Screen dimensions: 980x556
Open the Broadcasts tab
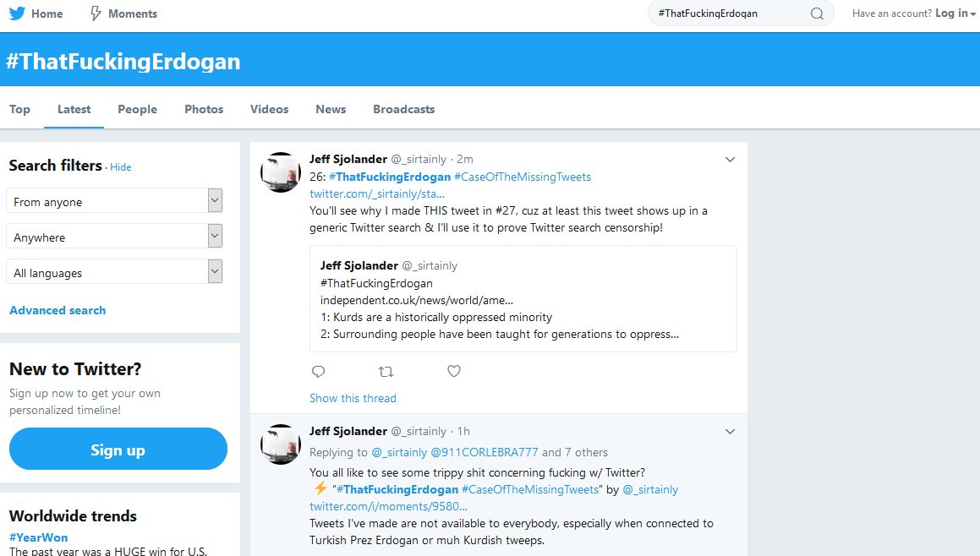pos(403,109)
